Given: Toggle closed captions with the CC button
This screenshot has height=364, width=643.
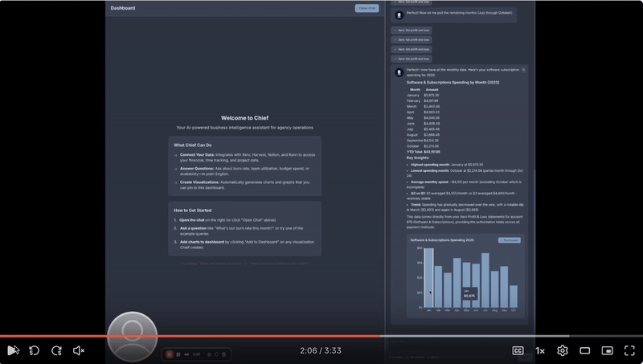Looking at the screenshot, I should tap(518, 350).
